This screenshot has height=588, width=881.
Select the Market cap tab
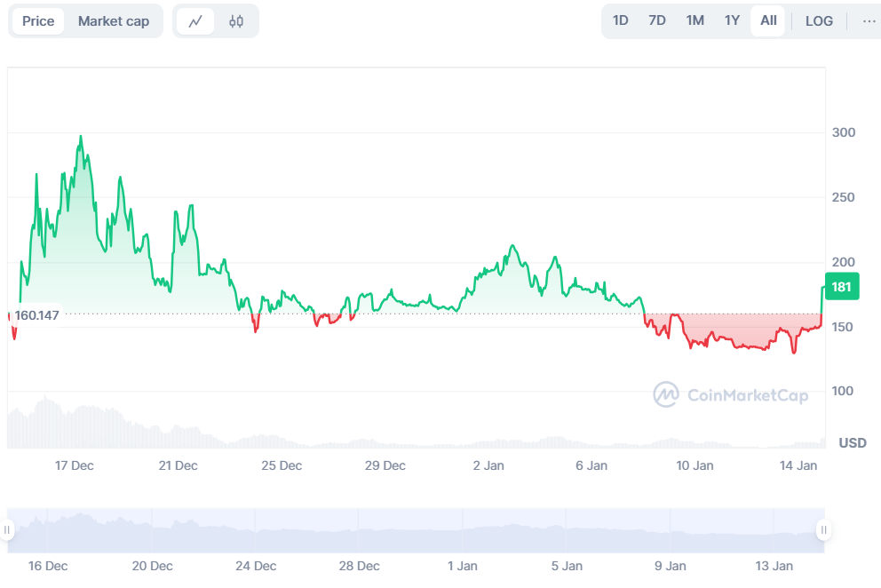pyautogui.click(x=114, y=21)
